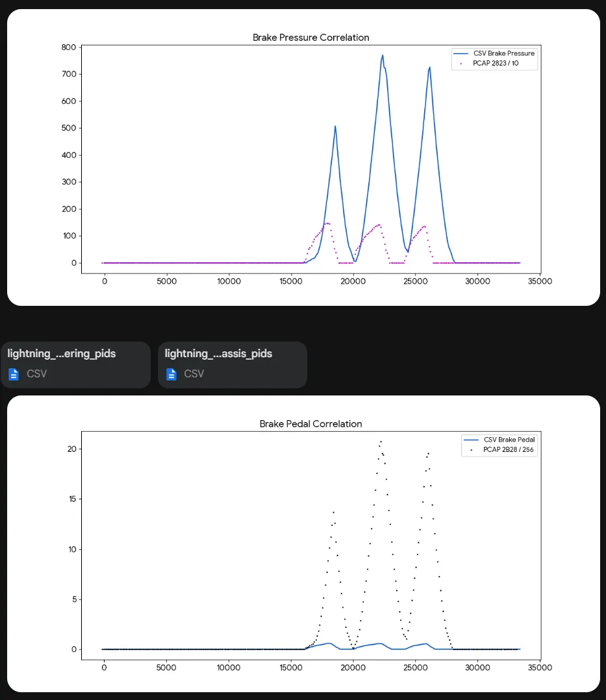Select the Brake Pressure Correlation chart title

pos(310,37)
